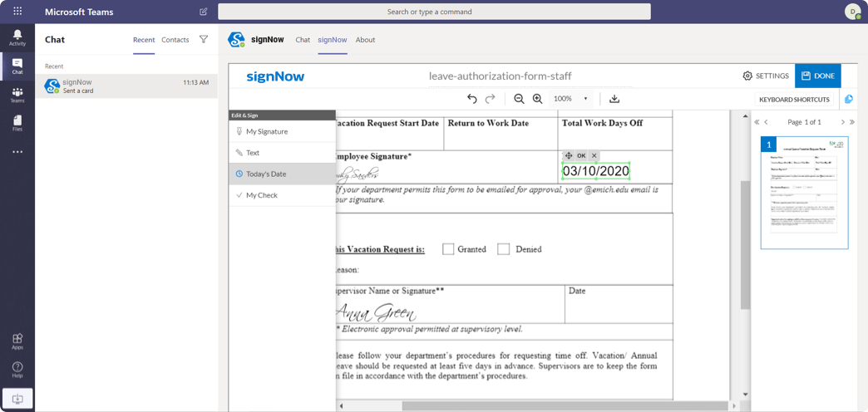Image resolution: width=868 pixels, height=412 pixels.
Task: Click horizontal scrollbar left arrow
Action: pyautogui.click(x=341, y=406)
